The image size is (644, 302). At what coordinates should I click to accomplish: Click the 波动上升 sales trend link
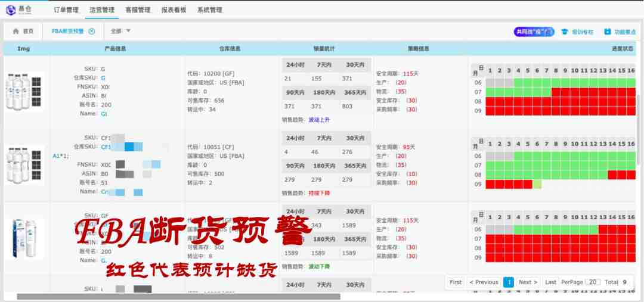319,120
